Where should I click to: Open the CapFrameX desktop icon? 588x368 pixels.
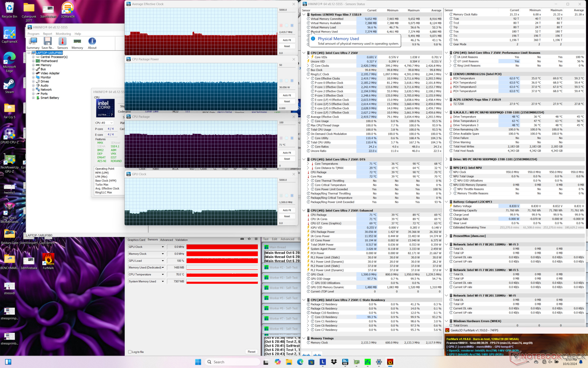9,35
